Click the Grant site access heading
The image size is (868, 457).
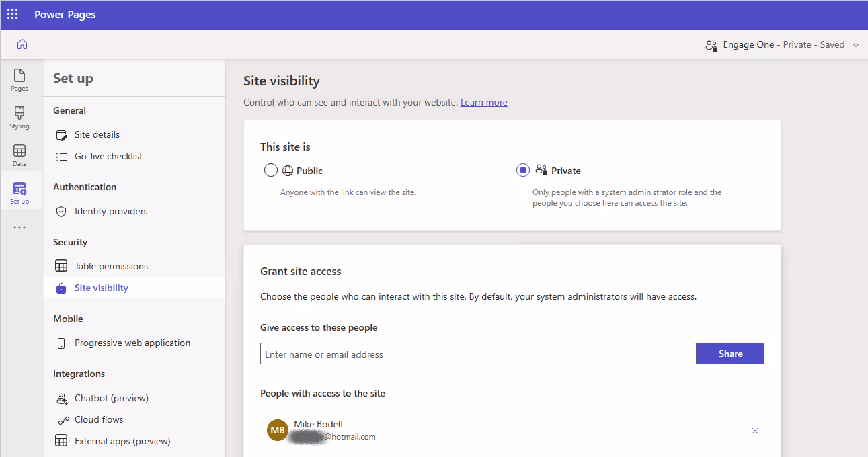coord(301,272)
